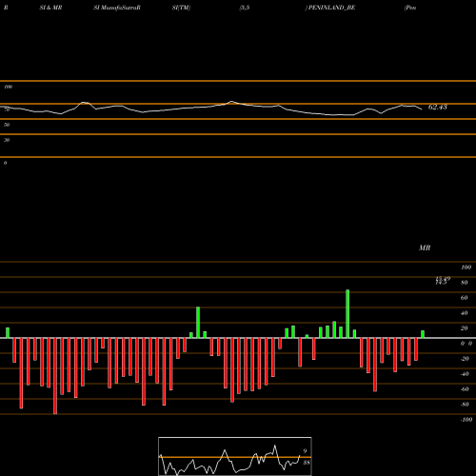This screenshot has height=476, width=476.
Task: Click the 70 label on RSI axis
Action: [x=7, y=109]
